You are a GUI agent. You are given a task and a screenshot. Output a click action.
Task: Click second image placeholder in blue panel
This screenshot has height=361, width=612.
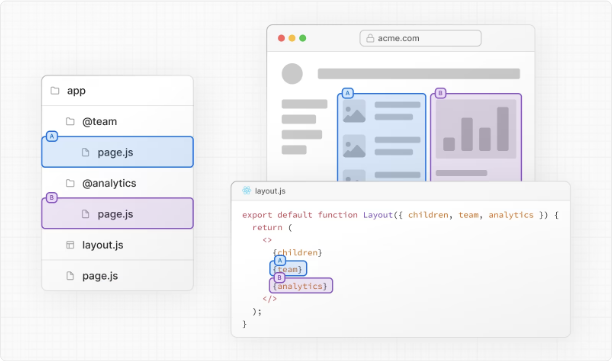(x=354, y=146)
